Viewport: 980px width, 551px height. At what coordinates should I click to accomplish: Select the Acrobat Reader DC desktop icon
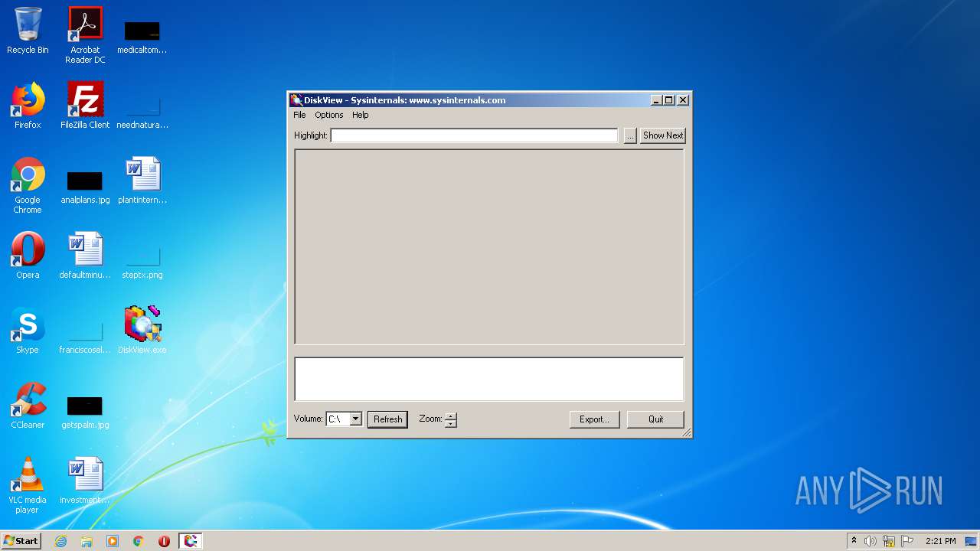tap(85, 34)
